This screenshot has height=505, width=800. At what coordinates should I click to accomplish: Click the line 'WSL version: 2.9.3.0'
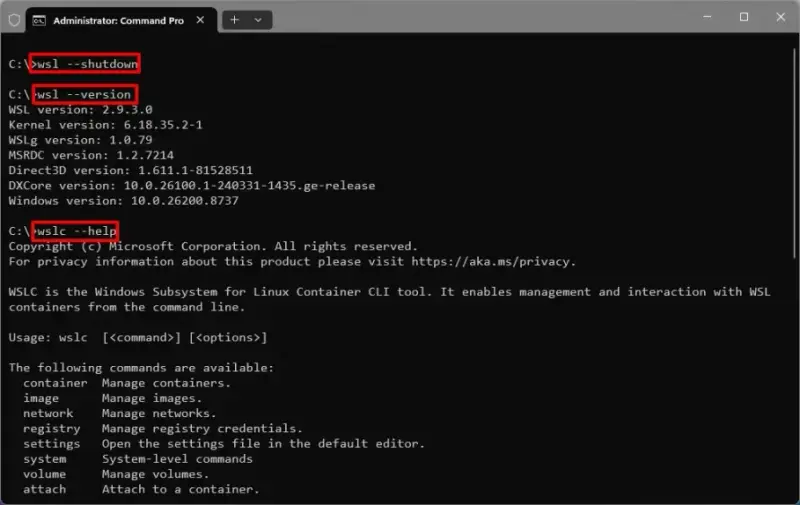[x=81, y=110]
